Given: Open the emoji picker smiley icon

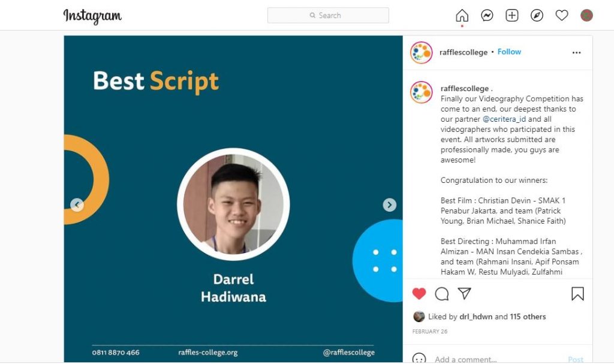Looking at the screenshot, I should tap(419, 359).
